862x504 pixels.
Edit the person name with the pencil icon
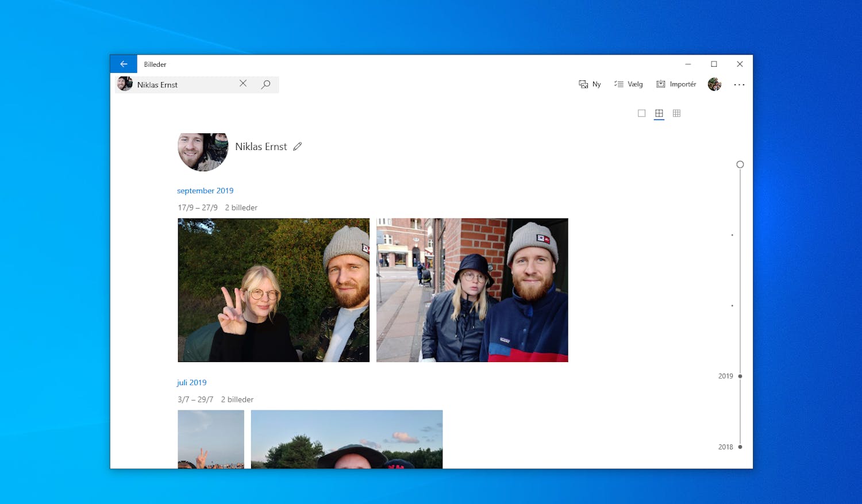tap(298, 147)
